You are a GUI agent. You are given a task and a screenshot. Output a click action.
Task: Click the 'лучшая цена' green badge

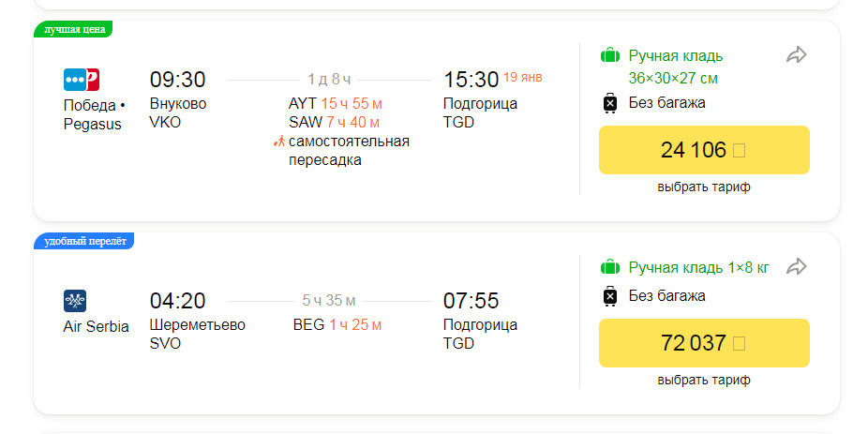tap(73, 29)
